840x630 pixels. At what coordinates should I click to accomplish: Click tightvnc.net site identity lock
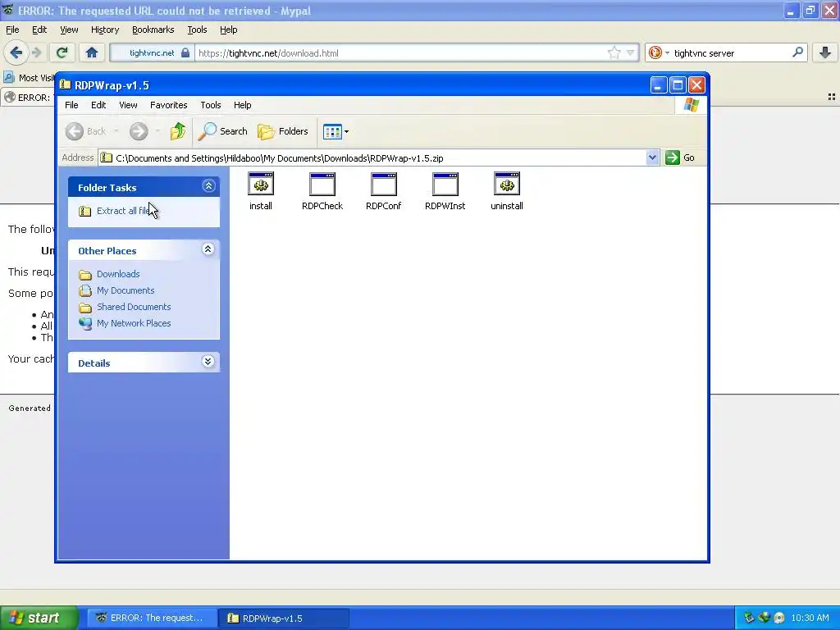(159, 53)
